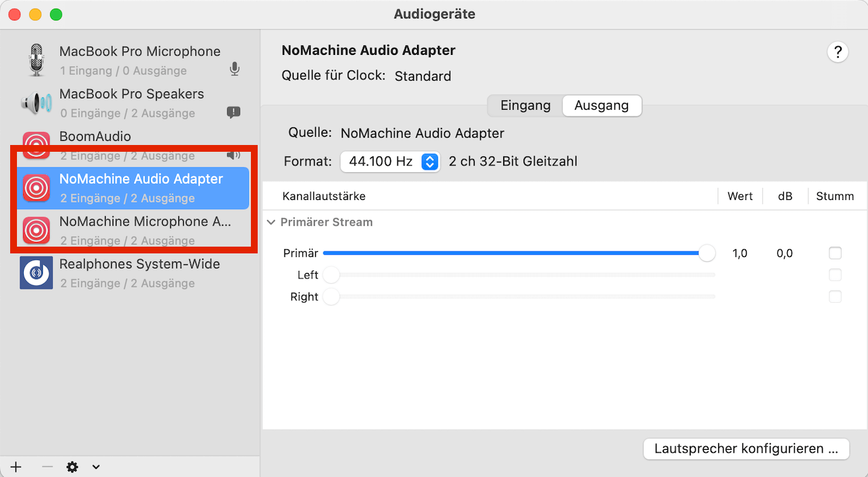Click the Realphones System-Wide device icon
This screenshot has width=868, height=477.
click(x=36, y=273)
